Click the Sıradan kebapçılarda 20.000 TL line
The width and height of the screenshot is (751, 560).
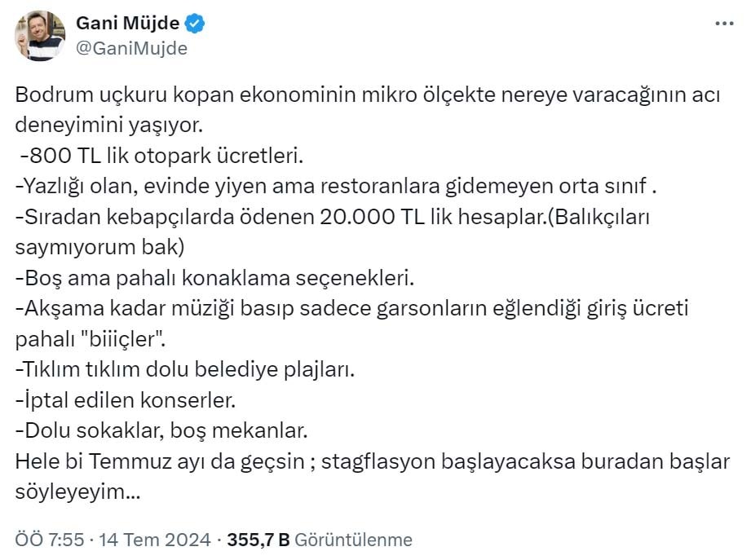[334, 217]
